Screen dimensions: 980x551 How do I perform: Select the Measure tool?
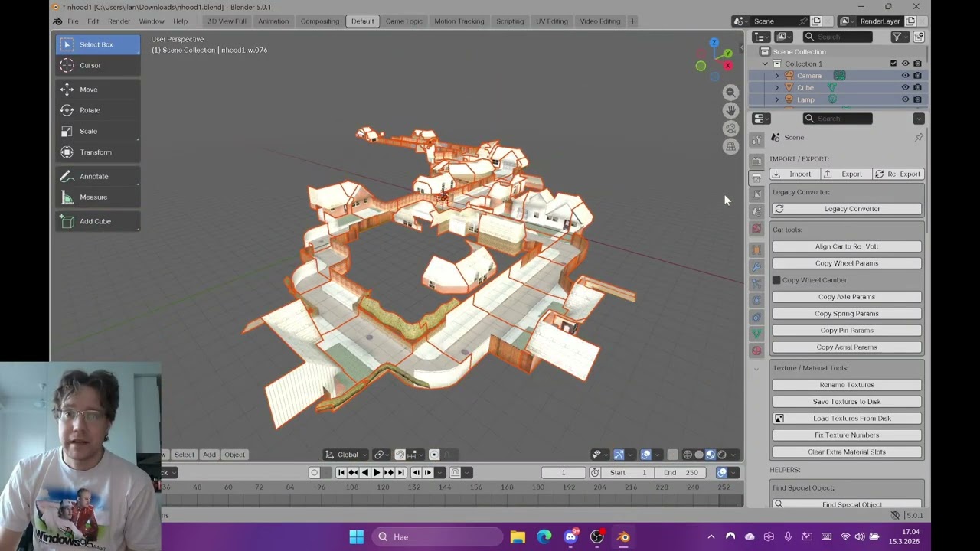97,197
